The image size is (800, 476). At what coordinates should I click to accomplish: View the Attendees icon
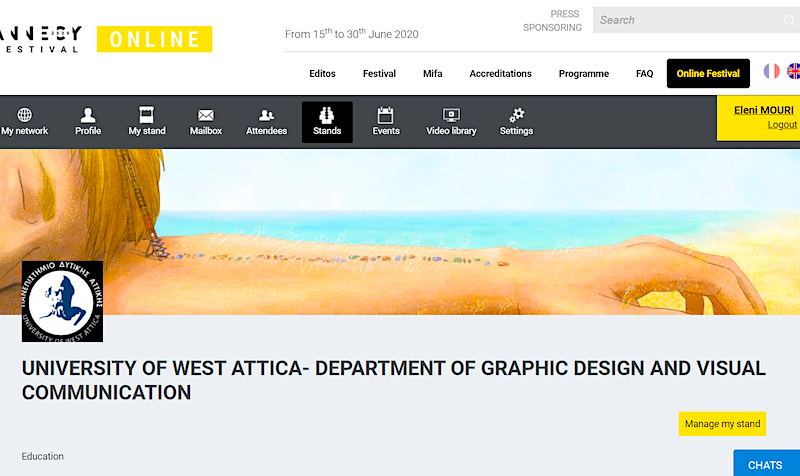(x=266, y=115)
